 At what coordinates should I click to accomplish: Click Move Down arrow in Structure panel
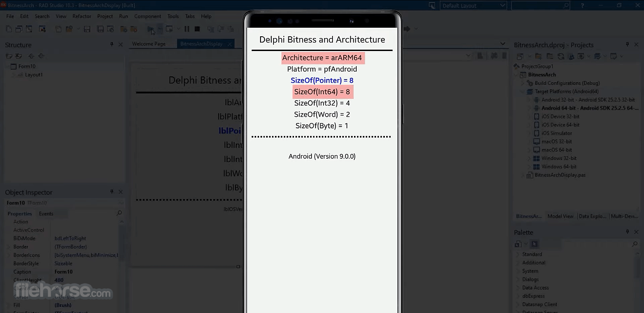click(41, 56)
